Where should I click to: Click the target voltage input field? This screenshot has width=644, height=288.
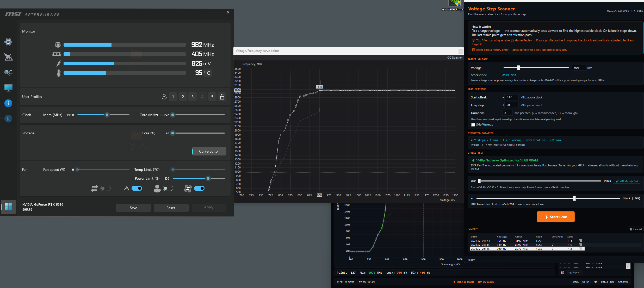[x=579, y=68]
